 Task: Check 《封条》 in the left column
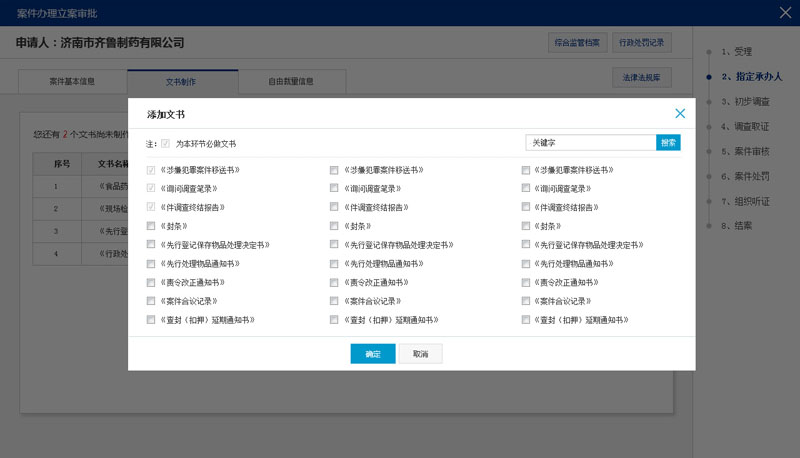(151, 226)
